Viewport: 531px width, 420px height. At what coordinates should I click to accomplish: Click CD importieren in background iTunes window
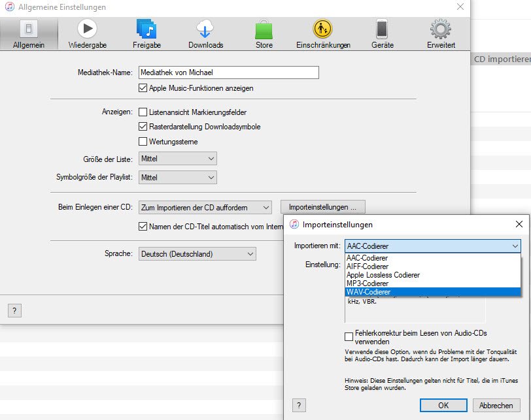[502, 59]
